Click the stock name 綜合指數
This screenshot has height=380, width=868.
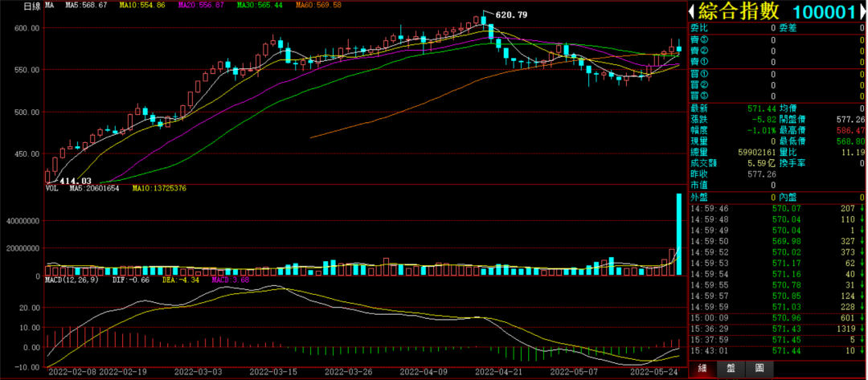pos(738,11)
